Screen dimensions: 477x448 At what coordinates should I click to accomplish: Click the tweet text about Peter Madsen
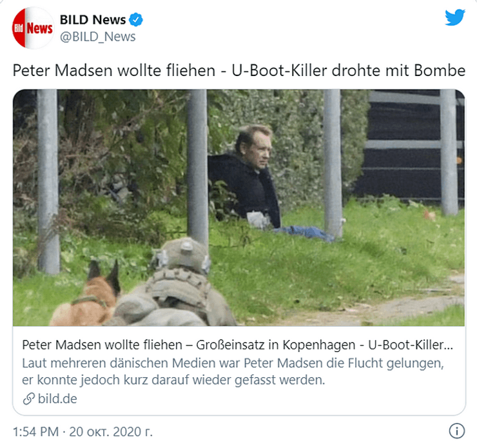tap(238, 70)
